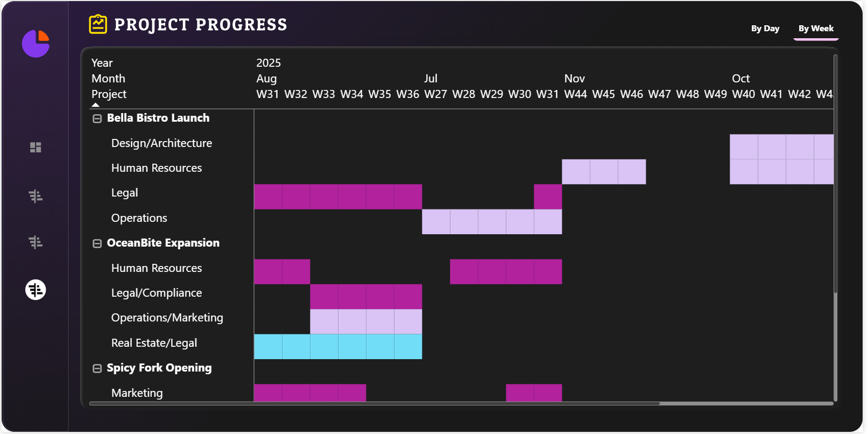Select the By Week tab
The height and width of the screenshot is (434, 868).
[x=815, y=29]
